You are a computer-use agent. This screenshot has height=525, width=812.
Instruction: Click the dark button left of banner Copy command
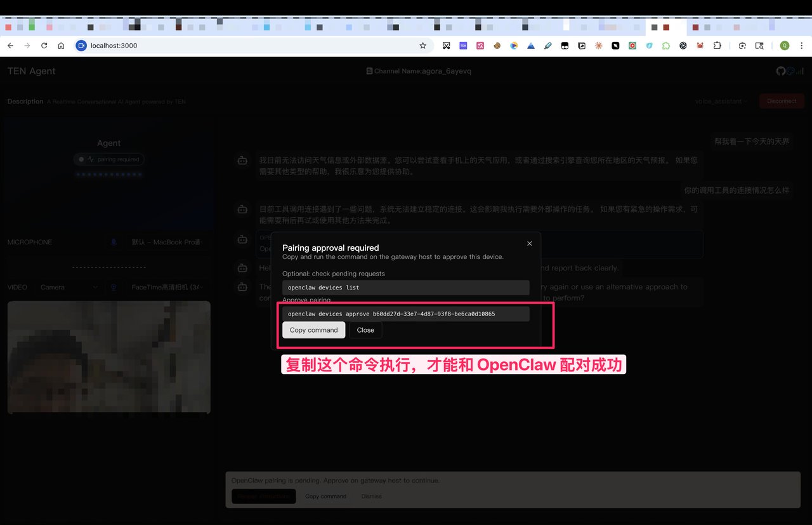pyautogui.click(x=264, y=496)
